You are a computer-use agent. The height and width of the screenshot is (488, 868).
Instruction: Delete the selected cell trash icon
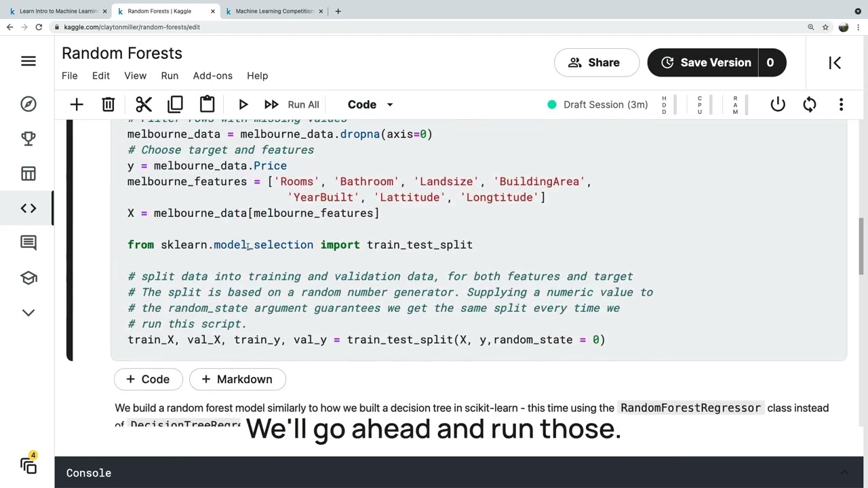[x=108, y=104]
